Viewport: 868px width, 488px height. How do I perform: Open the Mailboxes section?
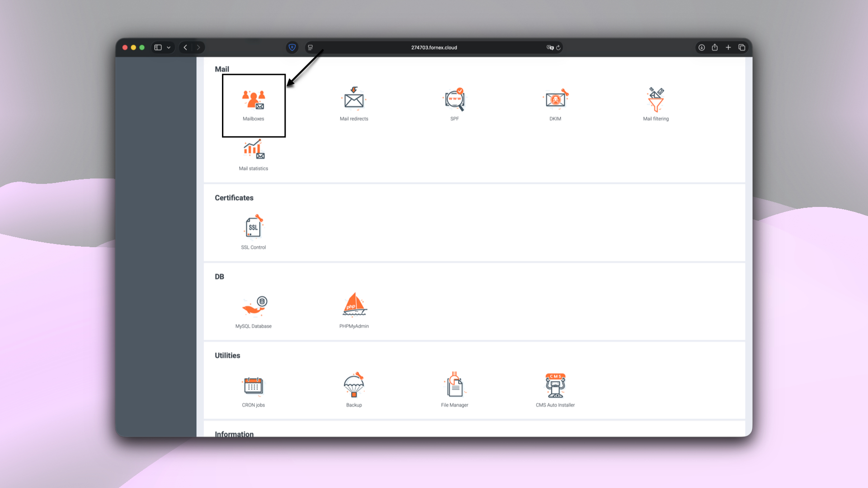tap(253, 105)
